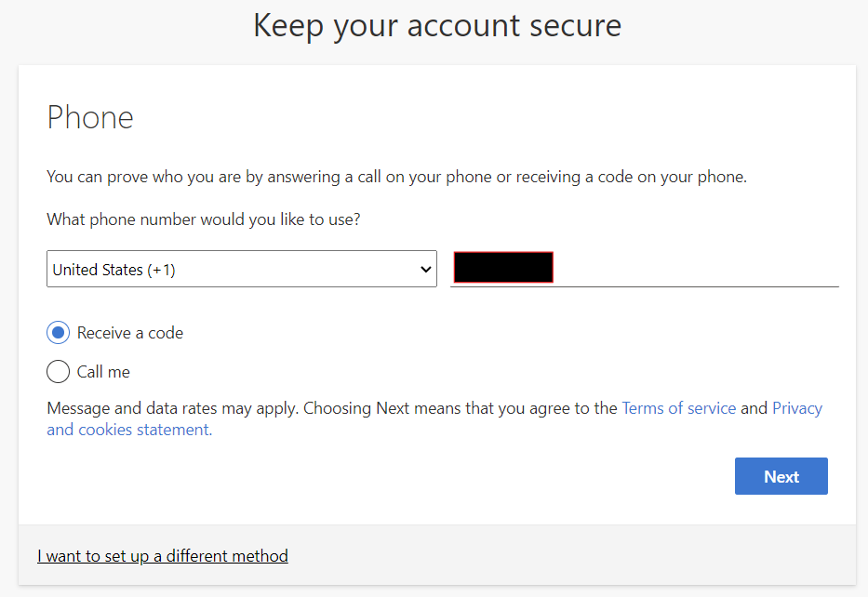This screenshot has height=597, width=868.
Task: Click the "Keep your account secure" title
Action: [437, 26]
